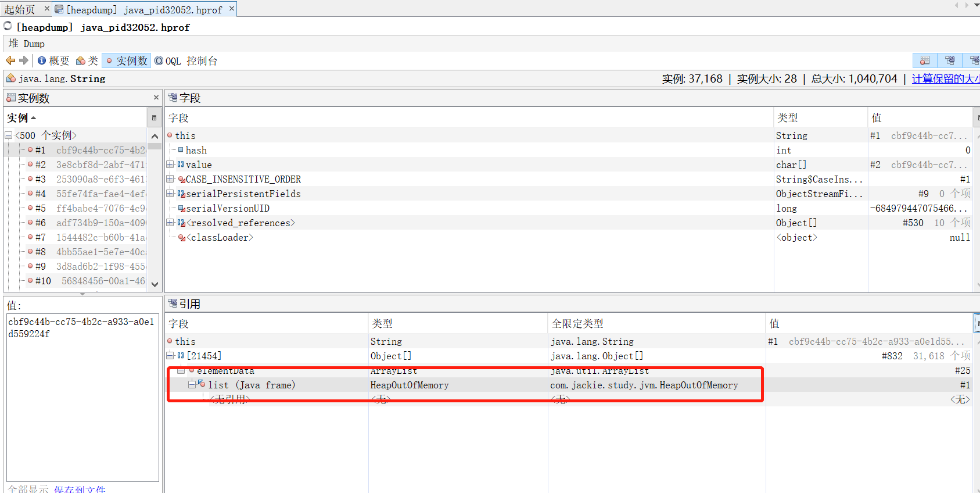Viewport: 980px width, 493px height.
Task: Go back with the left arrow icon
Action: [10, 60]
